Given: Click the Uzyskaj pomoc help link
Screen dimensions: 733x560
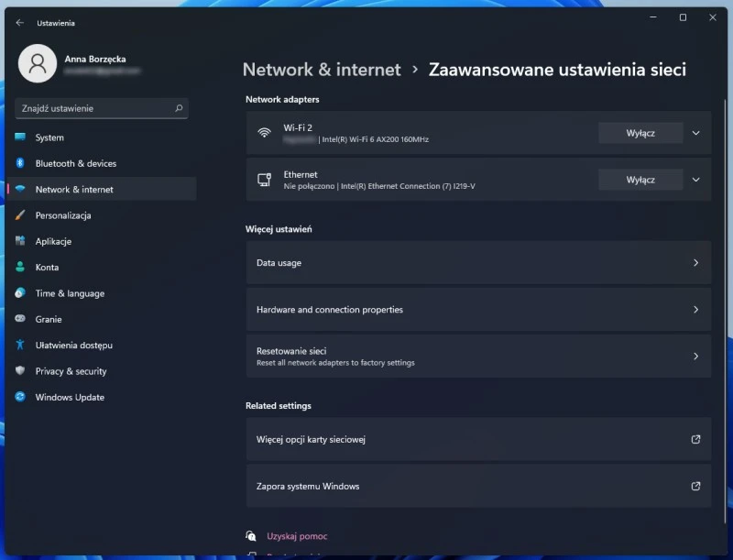Looking at the screenshot, I should tap(296, 536).
